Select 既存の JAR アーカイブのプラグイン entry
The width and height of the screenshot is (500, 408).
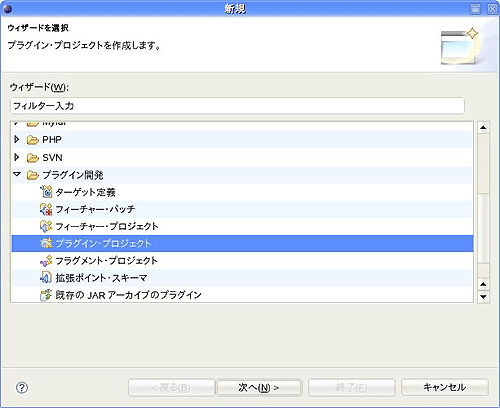pyautogui.click(x=128, y=295)
